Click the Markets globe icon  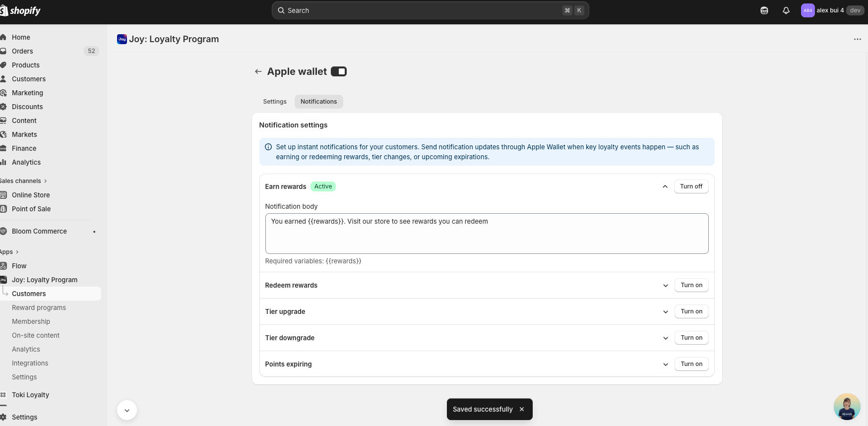point(3,134)
